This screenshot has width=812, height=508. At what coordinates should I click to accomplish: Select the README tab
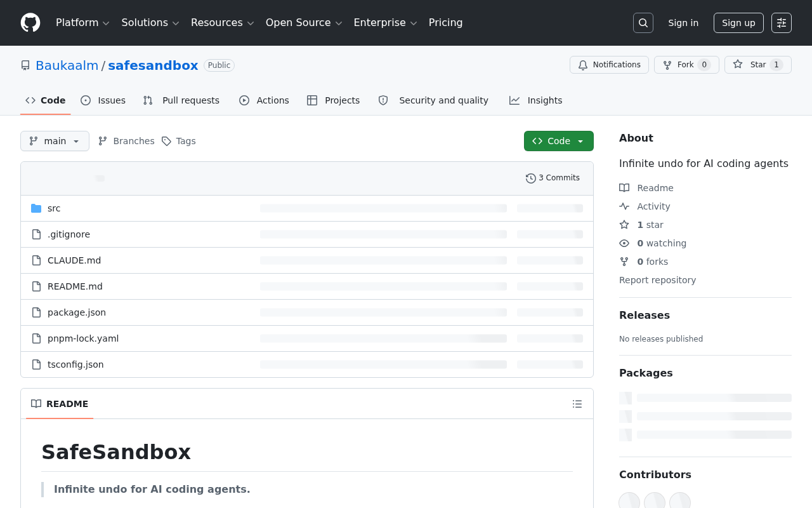[x=60, y=404]
